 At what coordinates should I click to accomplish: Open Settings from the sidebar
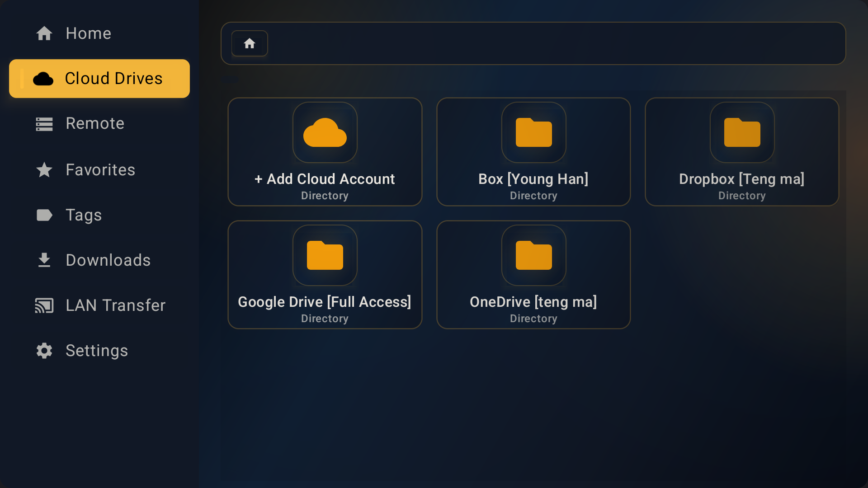pyautogui.click(x=99, y=351)
